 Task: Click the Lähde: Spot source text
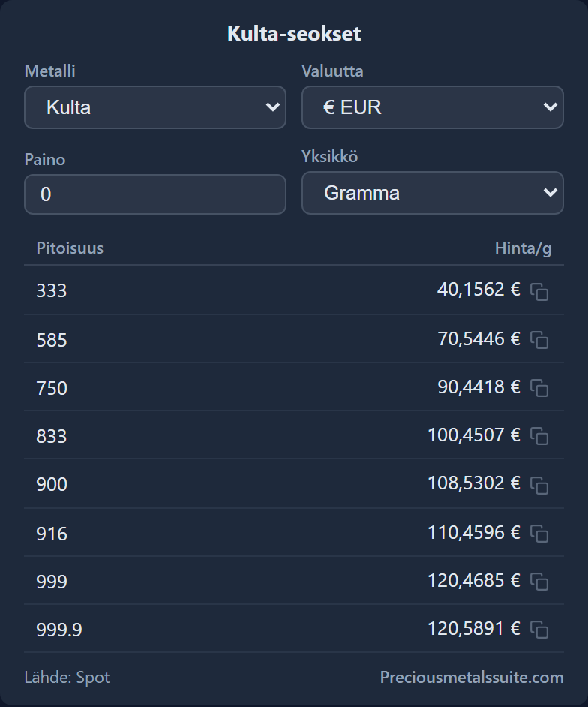(67, 677)
